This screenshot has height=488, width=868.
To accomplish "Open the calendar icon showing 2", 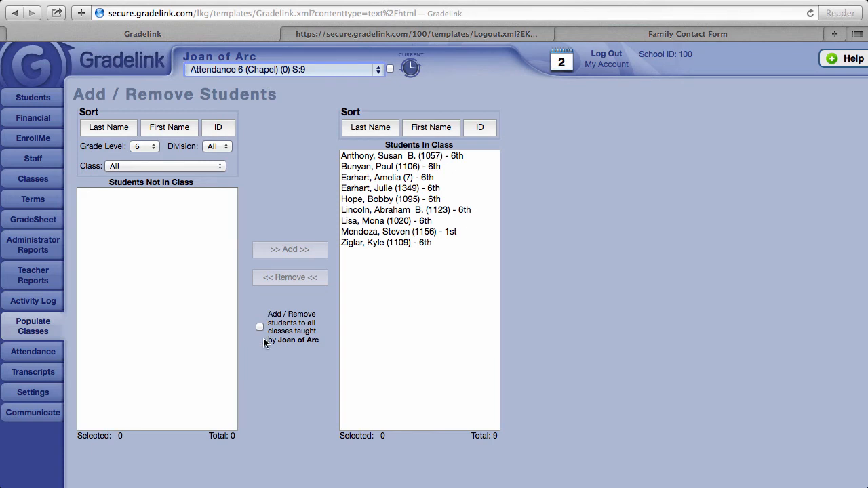I will click(x=561, y=61).
